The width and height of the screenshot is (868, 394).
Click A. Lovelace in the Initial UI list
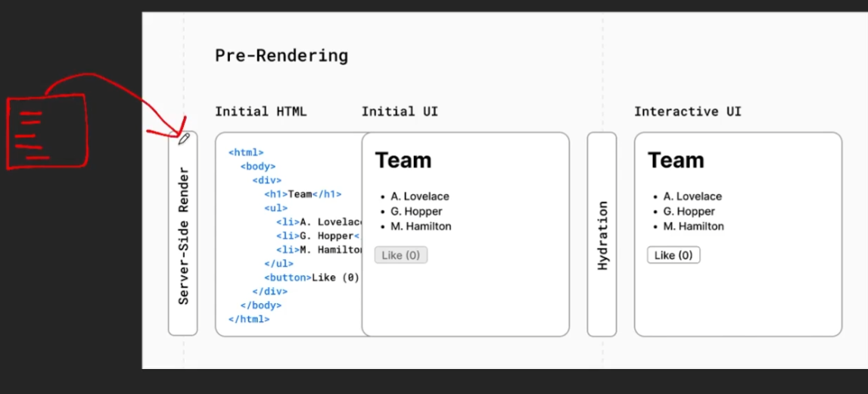pos(419,196)
